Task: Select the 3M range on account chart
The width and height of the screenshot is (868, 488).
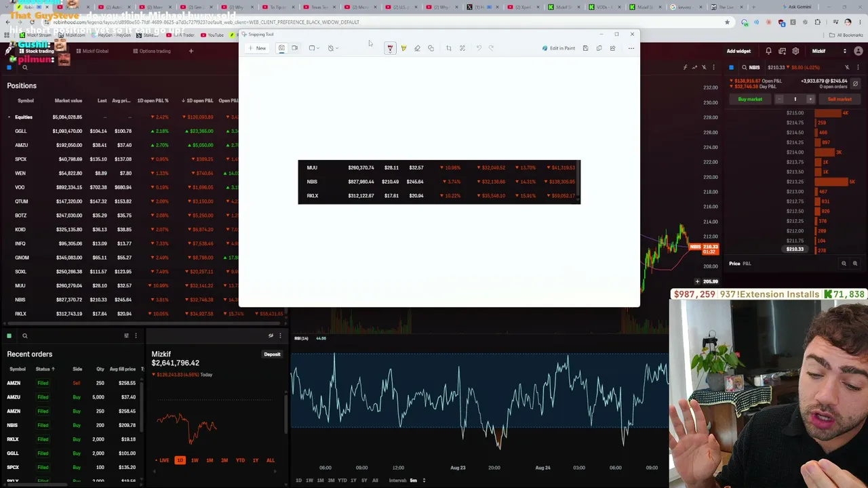Action: point(224,460)
